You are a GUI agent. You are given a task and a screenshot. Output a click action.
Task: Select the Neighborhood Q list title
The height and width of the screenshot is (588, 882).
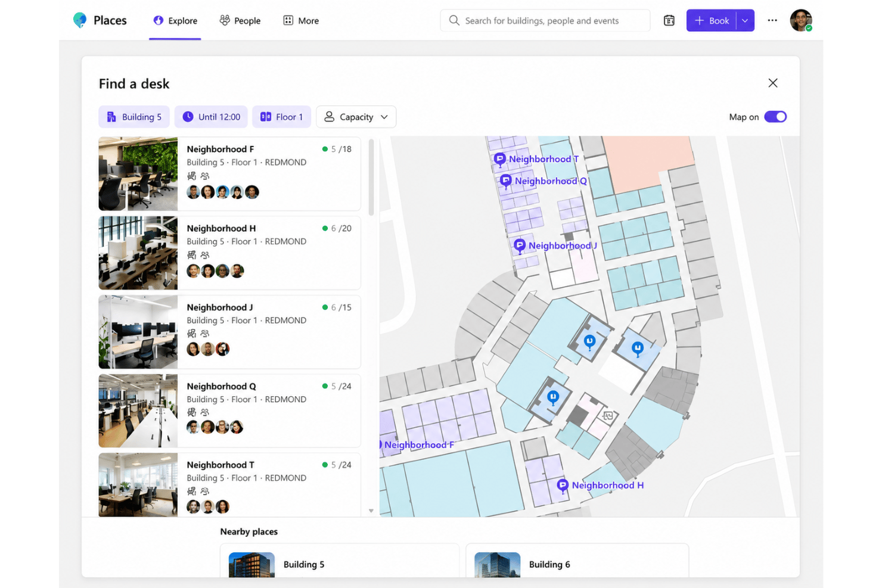222,386
